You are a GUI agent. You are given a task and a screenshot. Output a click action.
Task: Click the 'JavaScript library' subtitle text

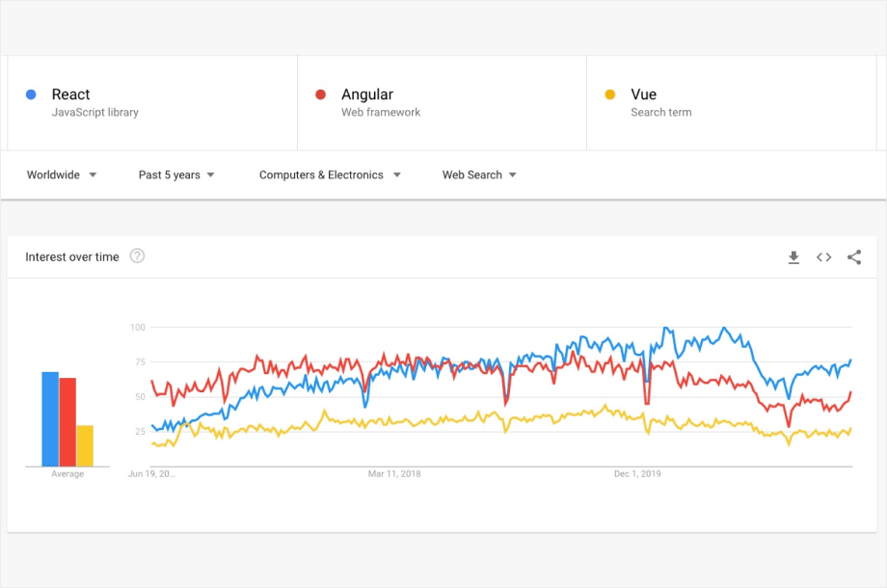tap(95, 112)
